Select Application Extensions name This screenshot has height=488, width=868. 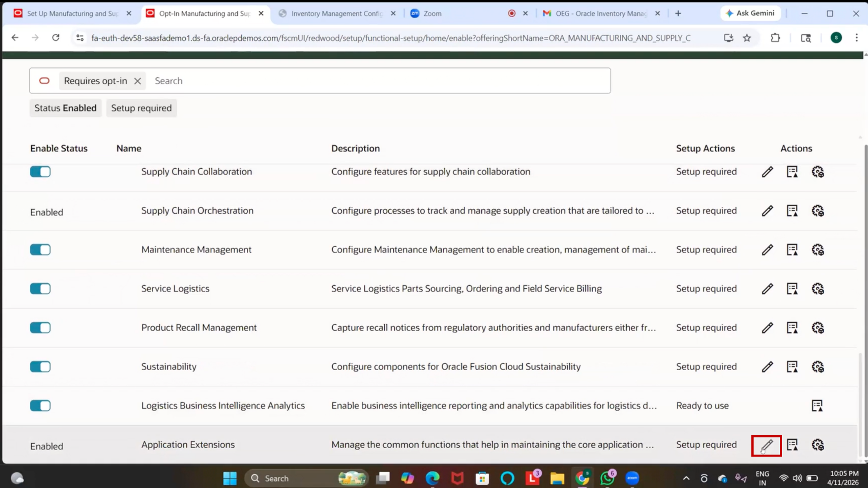(x=188, y=445)
